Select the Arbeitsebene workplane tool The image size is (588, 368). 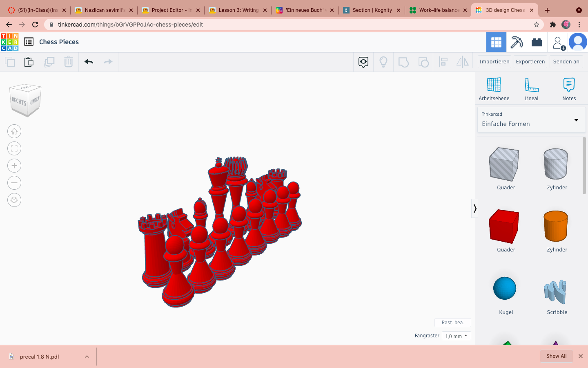click(x=494, y=89)
